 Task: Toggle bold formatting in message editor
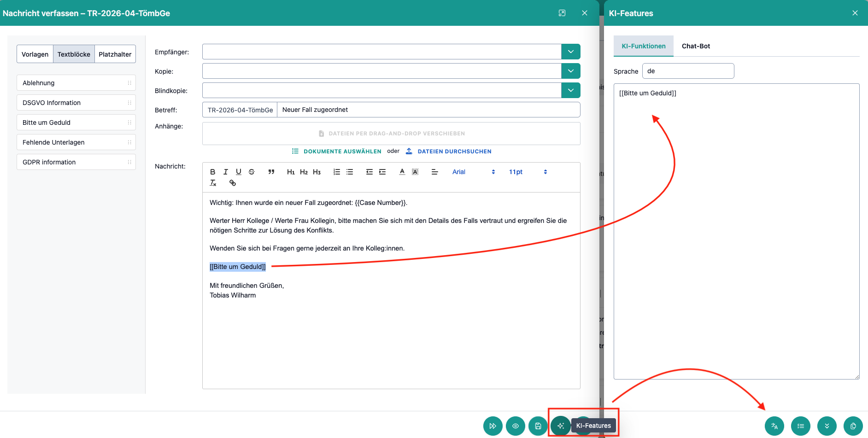pos(212,172)
